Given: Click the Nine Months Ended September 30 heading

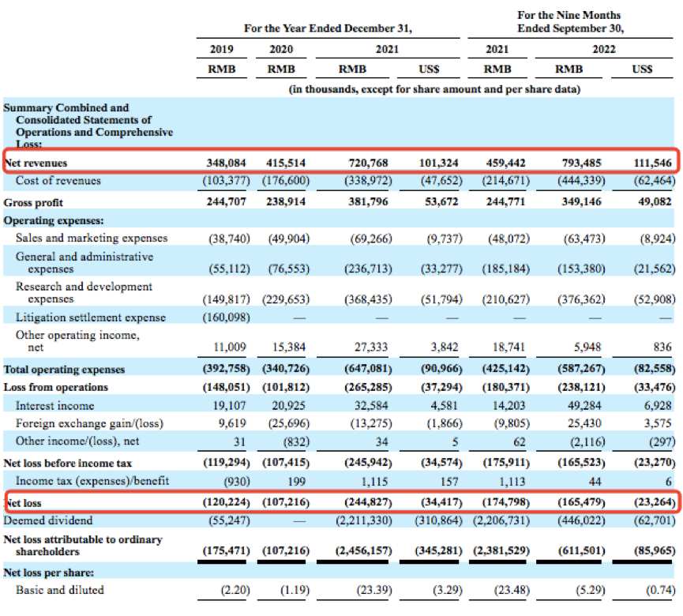Looking at the screenshot, I should click(569, 21).
